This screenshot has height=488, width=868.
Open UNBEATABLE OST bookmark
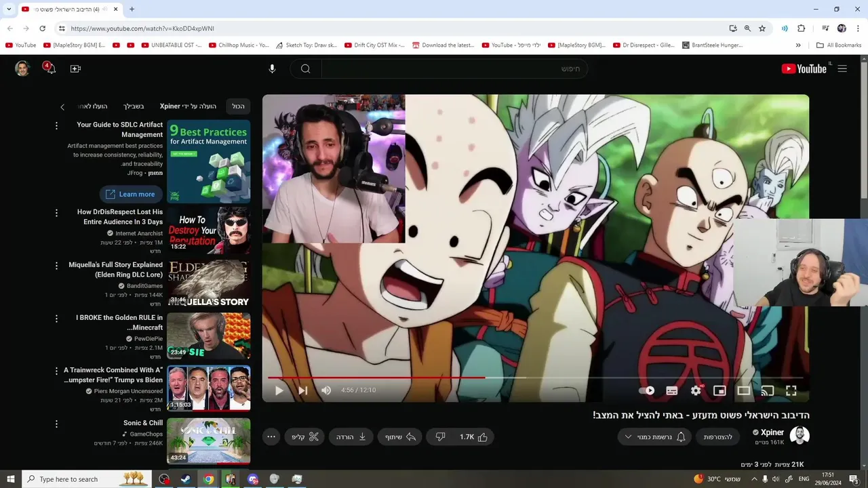172,45
